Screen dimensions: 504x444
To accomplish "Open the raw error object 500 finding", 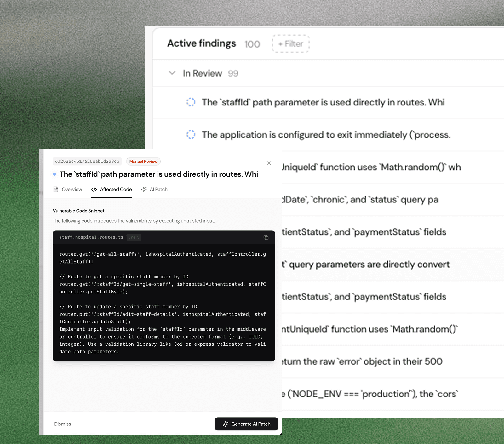I will [393, 361].
